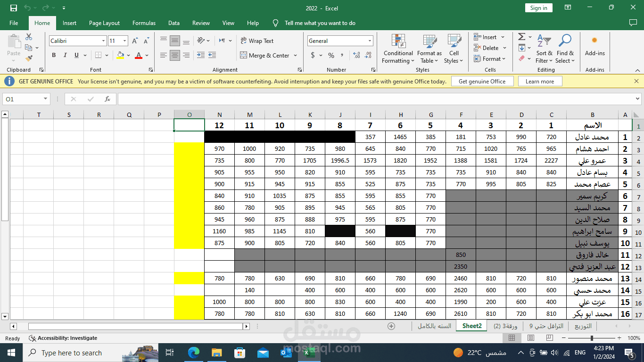Open the Clear eraser tool in Editing

point(521,58)
